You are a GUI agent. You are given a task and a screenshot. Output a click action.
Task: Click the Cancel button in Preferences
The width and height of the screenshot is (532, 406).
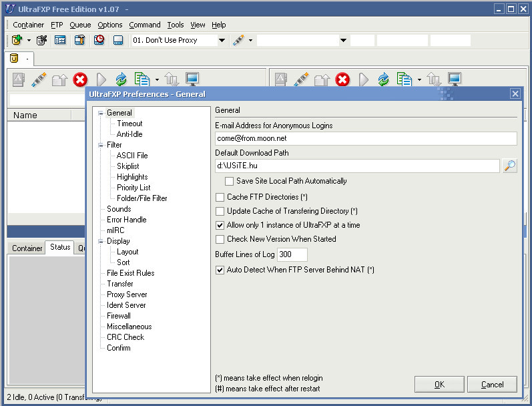492,384
